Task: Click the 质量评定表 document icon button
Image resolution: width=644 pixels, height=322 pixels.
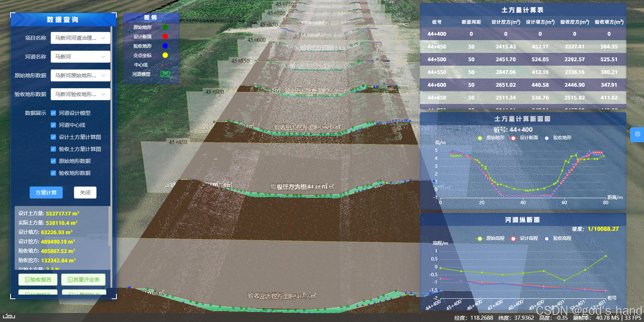Action: point(84,280)
